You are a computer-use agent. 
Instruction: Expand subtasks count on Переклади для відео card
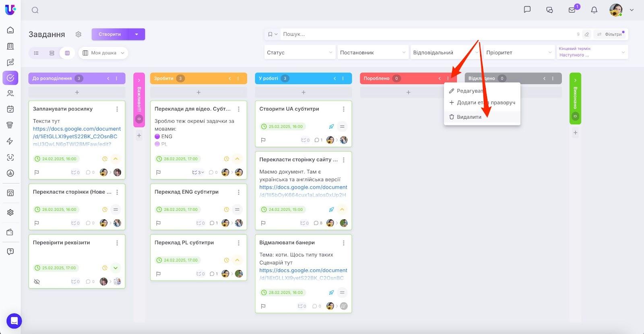(198, 172)
